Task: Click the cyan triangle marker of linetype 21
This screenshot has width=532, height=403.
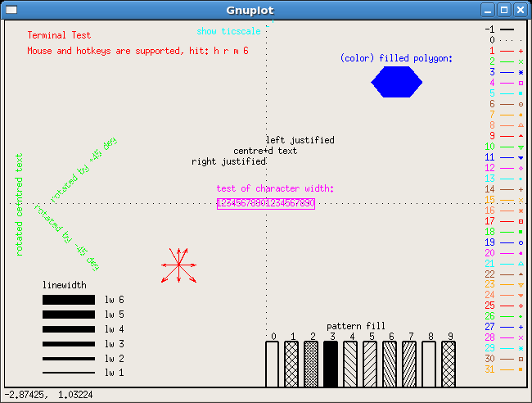Action: coord(521,264)
